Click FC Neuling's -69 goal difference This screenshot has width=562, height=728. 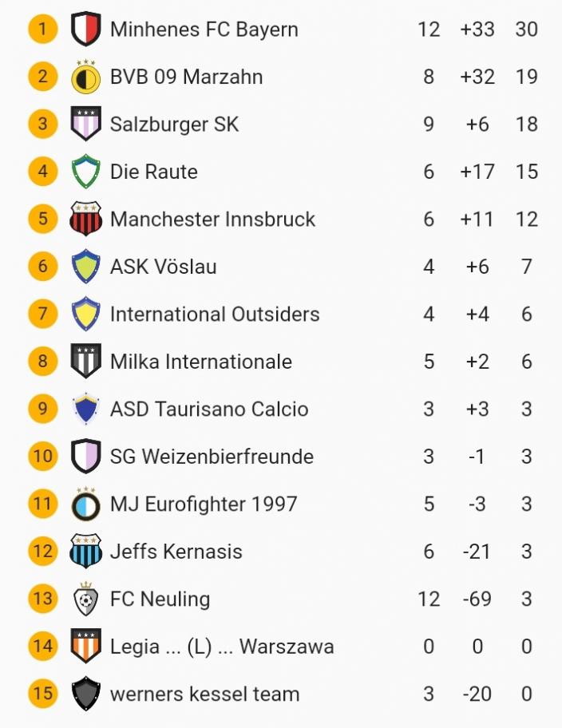477,599
